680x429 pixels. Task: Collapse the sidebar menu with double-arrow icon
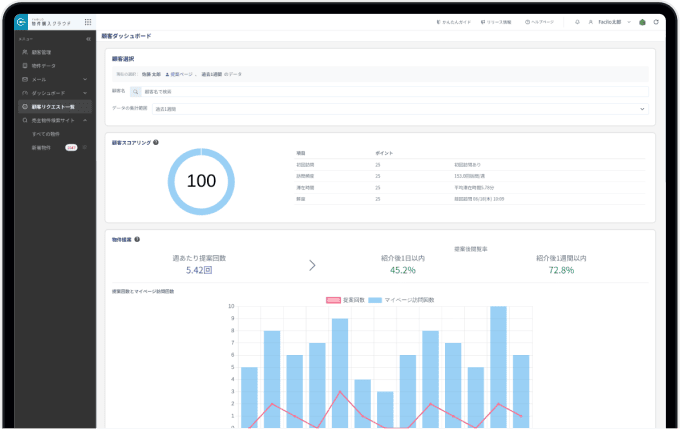(88, 39)
